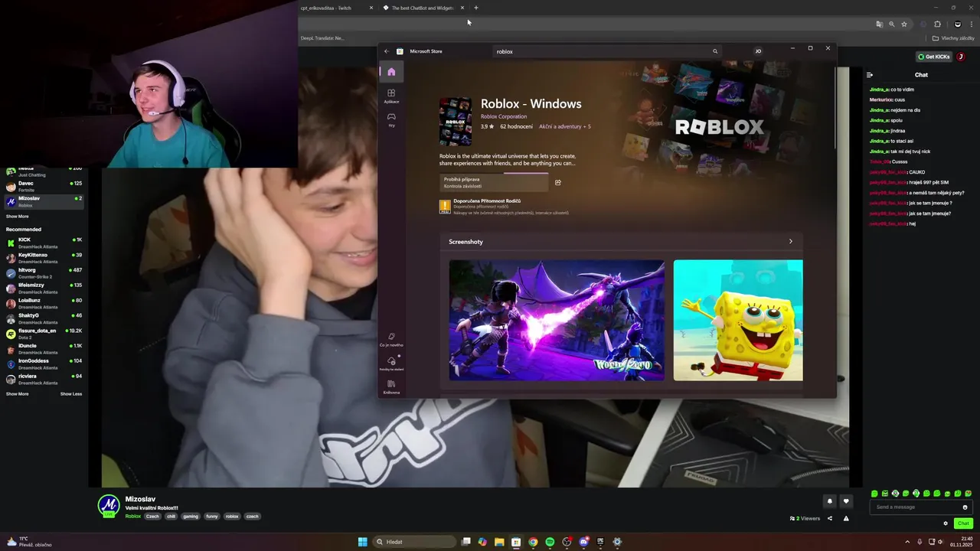This screenshot has width=980, height=551.
Task: Open chat settings gear icon
Action: click(x=946, y=523)
